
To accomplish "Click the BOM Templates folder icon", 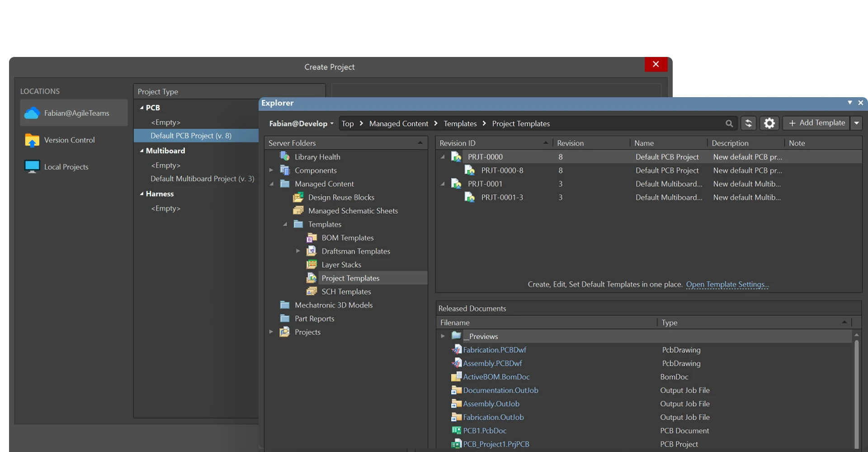I will [x=312, y=238].
